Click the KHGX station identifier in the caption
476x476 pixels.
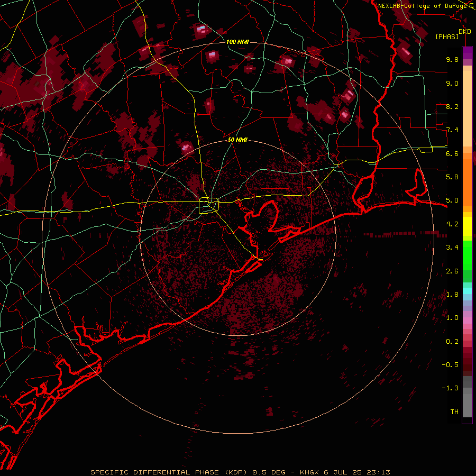pos(309,472)
